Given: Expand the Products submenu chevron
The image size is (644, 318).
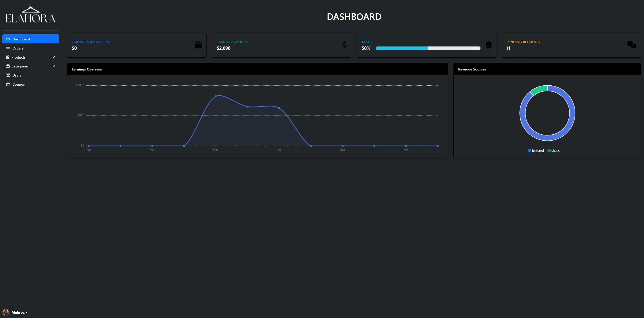Looking at the screenshot, I should [53, 57].
